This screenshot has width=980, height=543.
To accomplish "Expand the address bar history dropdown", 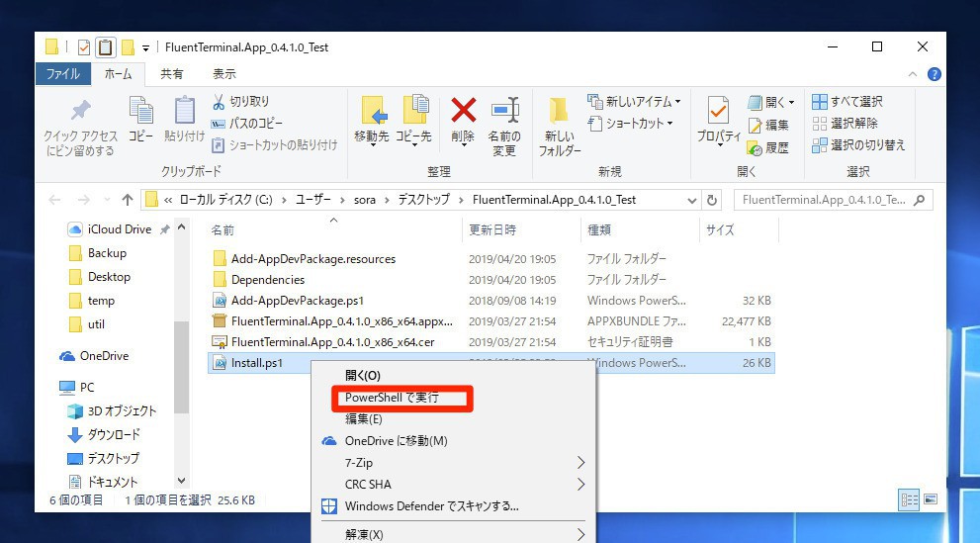I will click(x=692, y=201).
